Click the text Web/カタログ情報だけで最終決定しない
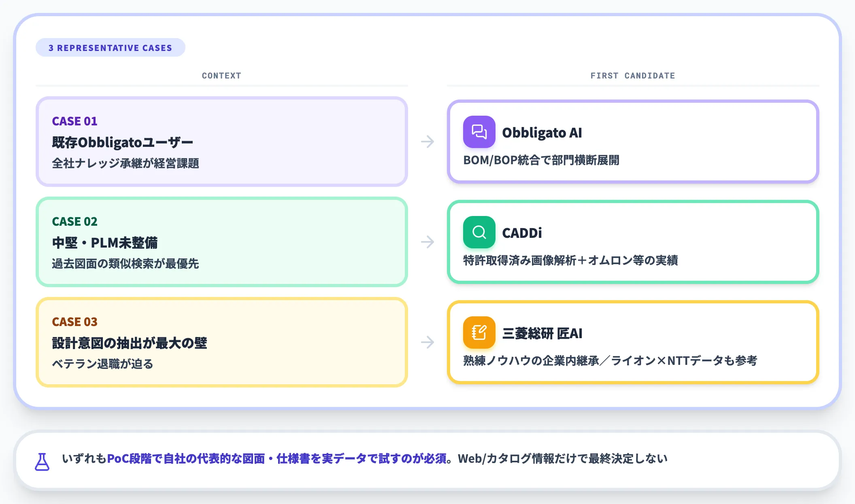855x504 pixels. (x=563, y=459)
